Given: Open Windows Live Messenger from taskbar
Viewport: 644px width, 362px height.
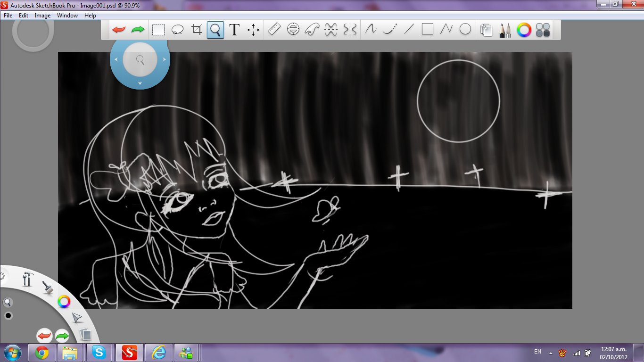Looking at the screenshot, I should pyautogui.click(x=187, y=353).
